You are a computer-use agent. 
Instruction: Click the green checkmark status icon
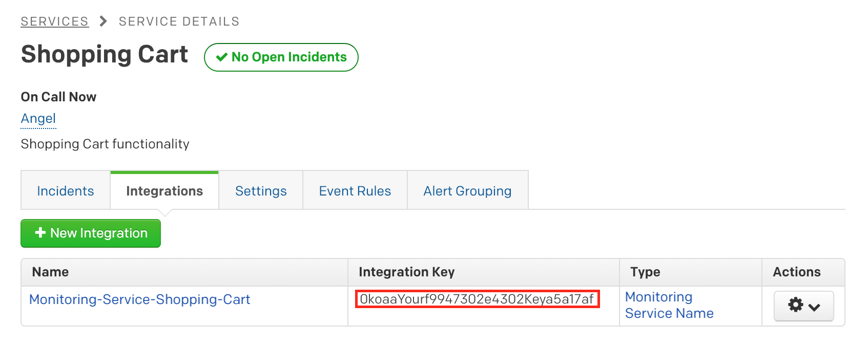[x=221, y=57]
